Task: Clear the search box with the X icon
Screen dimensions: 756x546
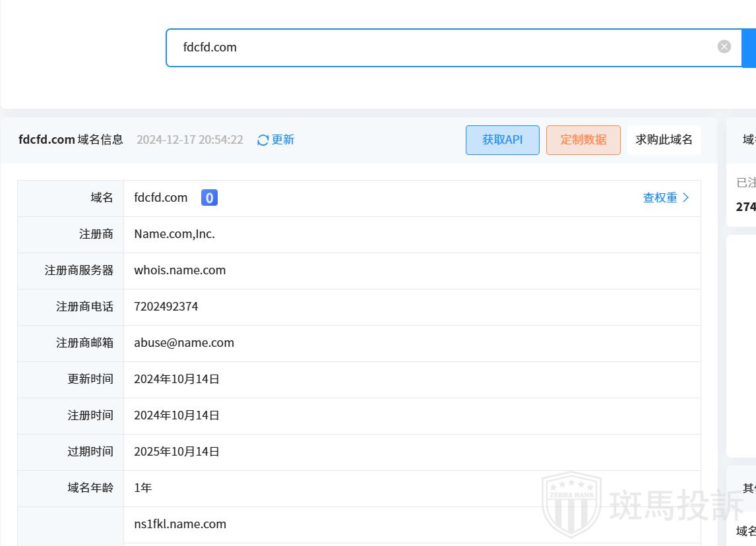Action: click(x=724, y=46)
